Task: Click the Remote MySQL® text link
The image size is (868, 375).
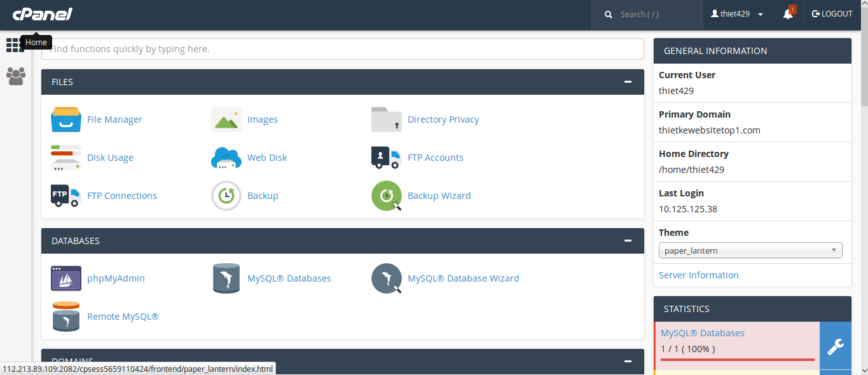Action: coord(123,317)
